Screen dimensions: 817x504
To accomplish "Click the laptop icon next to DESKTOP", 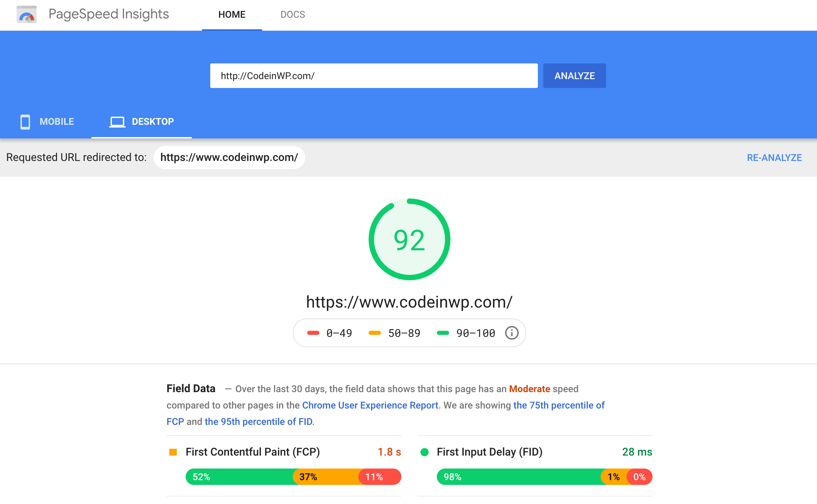I will (x=117, y=122).
